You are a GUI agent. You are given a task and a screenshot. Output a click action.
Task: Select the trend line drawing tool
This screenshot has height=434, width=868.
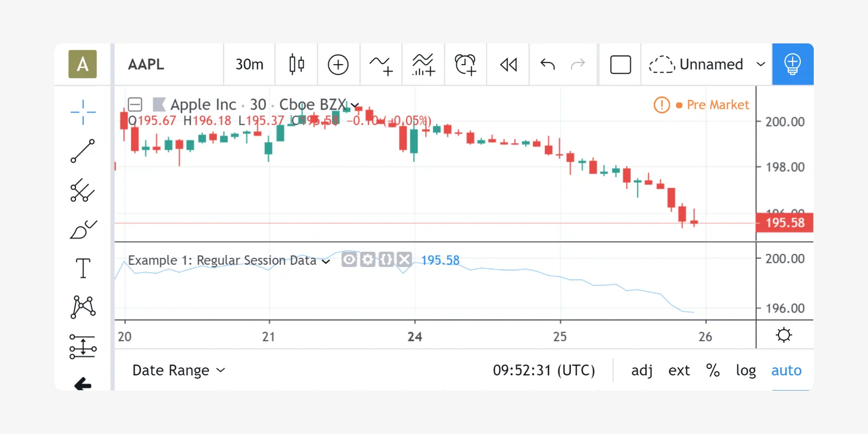point(83,151)
